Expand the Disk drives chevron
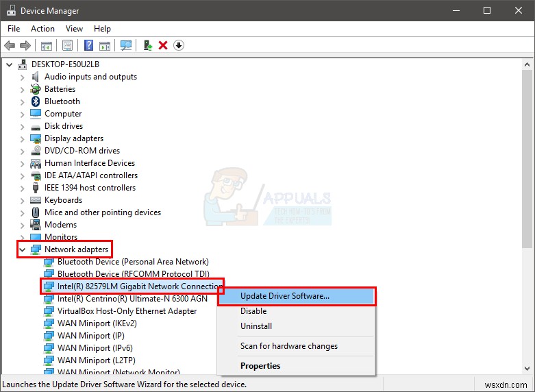535x392 pixels. click(22, 126)
